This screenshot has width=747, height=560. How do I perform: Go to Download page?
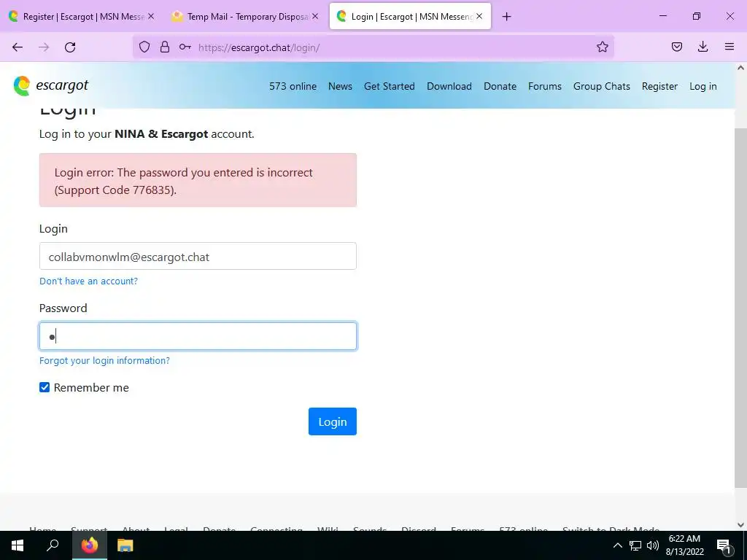coord(449,86)
